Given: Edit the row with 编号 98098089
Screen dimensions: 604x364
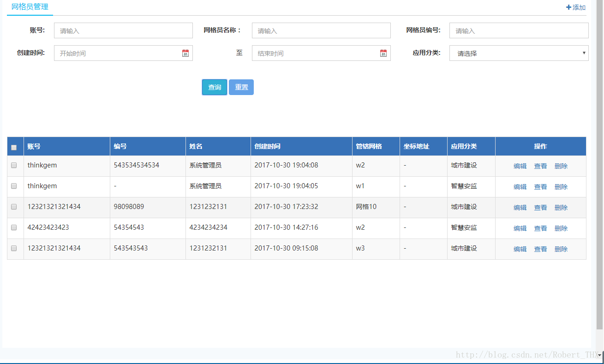Looking at the screenshot, I should click(520, 208).
